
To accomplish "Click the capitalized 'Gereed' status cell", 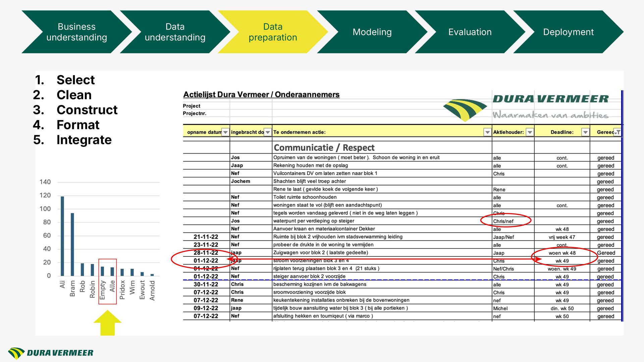I will (x=606, y=253).
